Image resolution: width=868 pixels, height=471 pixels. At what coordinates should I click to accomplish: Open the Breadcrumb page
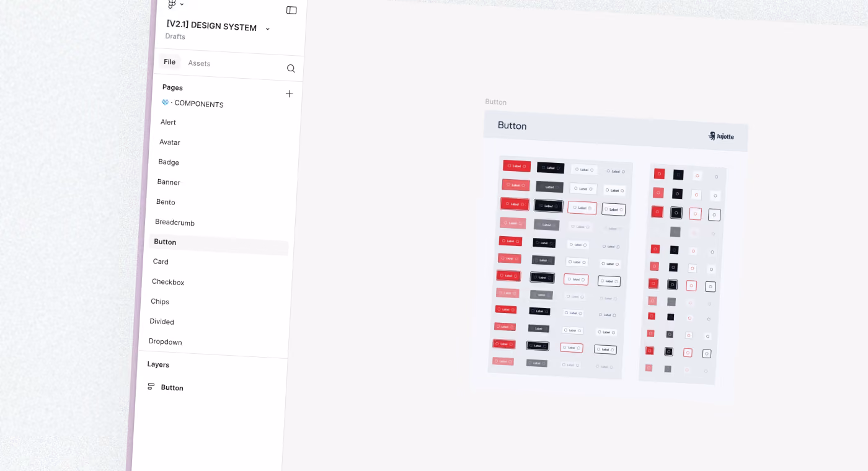(175, 222)
